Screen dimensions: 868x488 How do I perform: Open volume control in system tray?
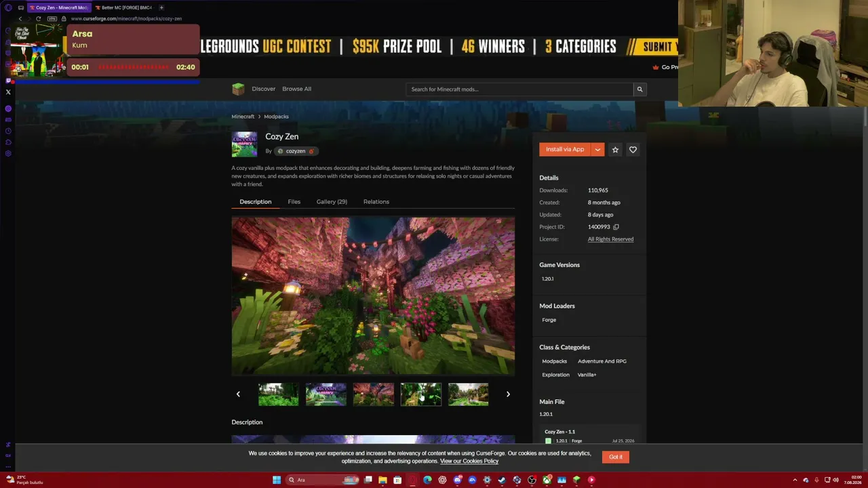coord(835,480)
